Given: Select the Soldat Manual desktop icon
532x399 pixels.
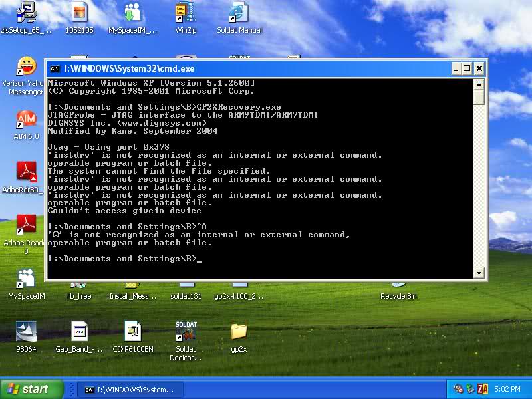Looking at the screenshot, I should point(239,13).
